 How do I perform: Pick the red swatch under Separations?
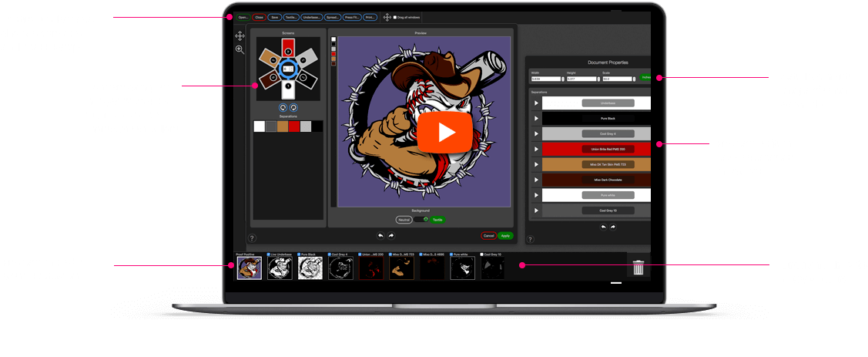pyautogui.click(x=294, y=126)
